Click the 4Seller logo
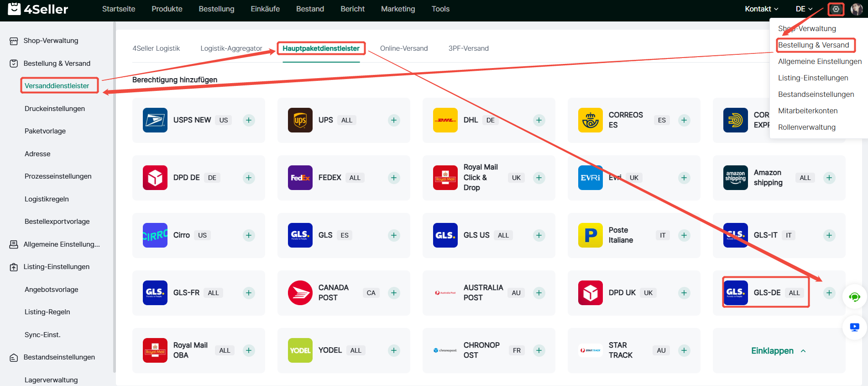Viewport: 868px width, 386px height. (38, 9)
